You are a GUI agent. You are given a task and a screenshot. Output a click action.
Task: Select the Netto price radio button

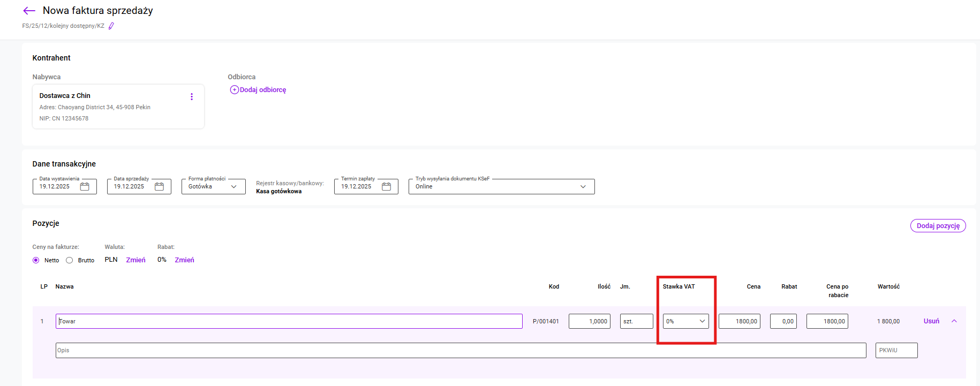coord(36,260)
